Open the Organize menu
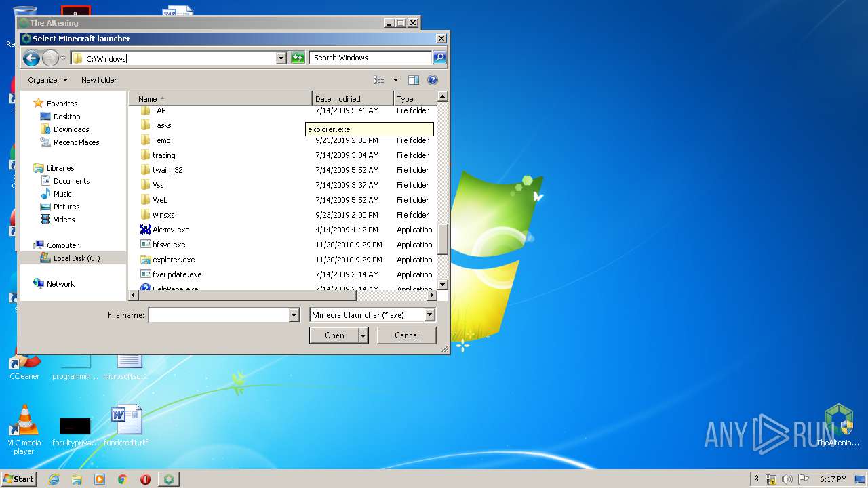This screenshot has width=868, height=488. (x=47, y=80)
